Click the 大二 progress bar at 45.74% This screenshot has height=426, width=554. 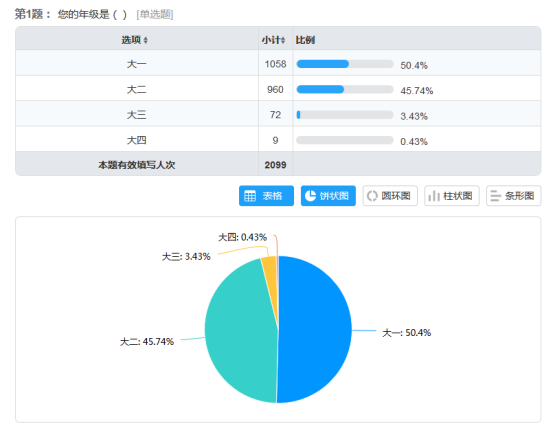pos(345,89)
